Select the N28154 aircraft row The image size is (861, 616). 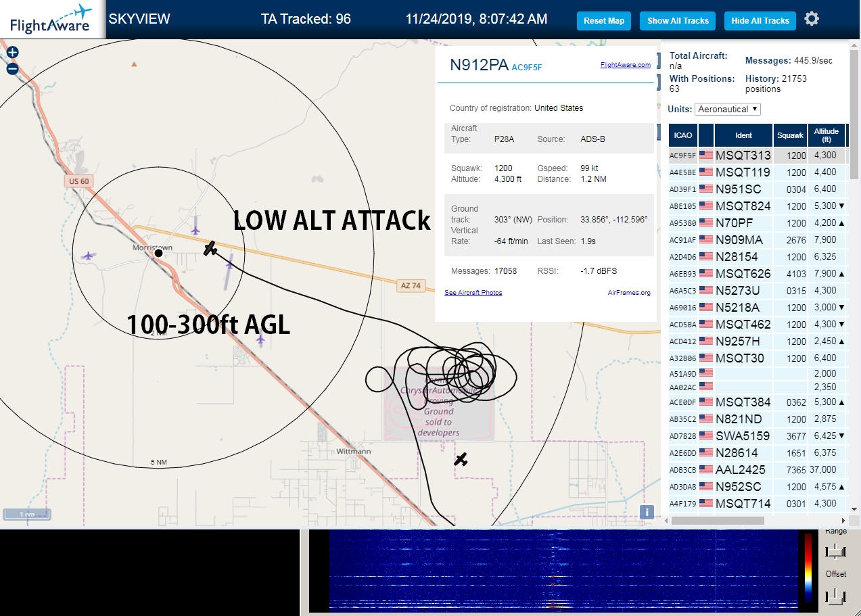click(757, 257)
